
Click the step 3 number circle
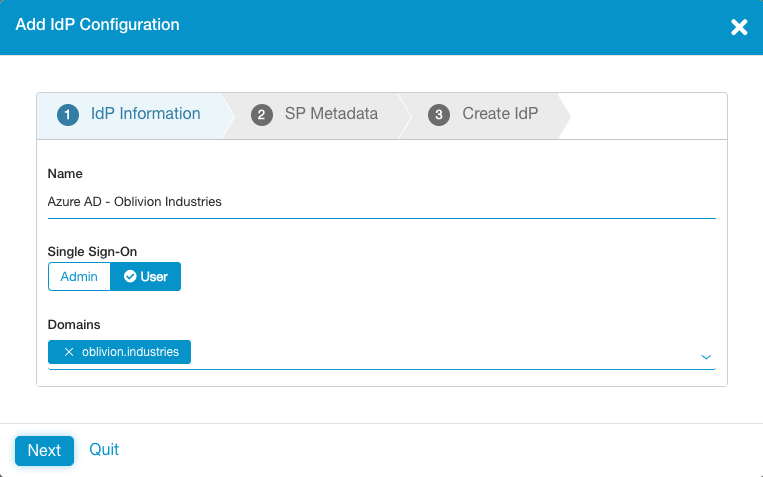pos(439,115)
